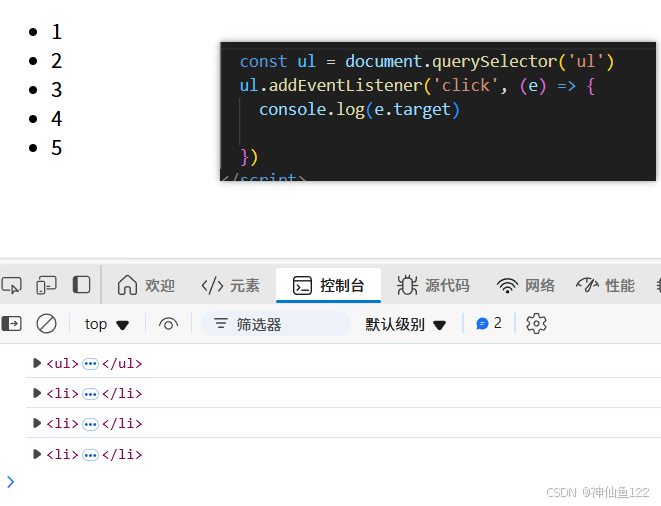Expand the logged <ul> element
The image size is (661, 506).
37,363
